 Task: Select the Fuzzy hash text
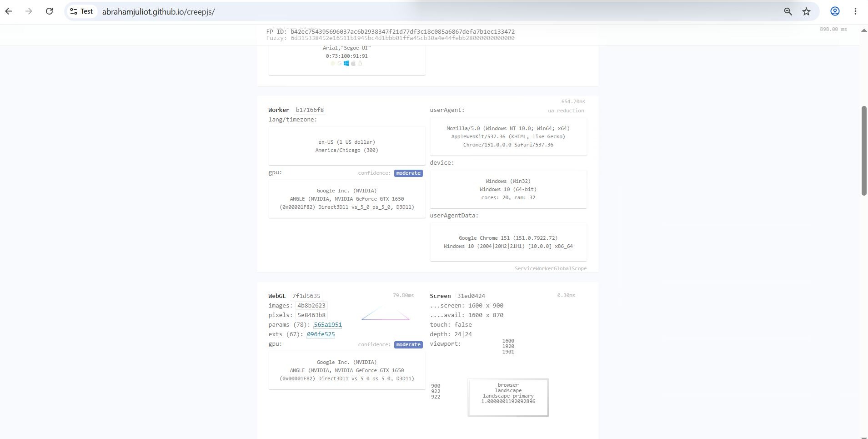coord(402,38)
